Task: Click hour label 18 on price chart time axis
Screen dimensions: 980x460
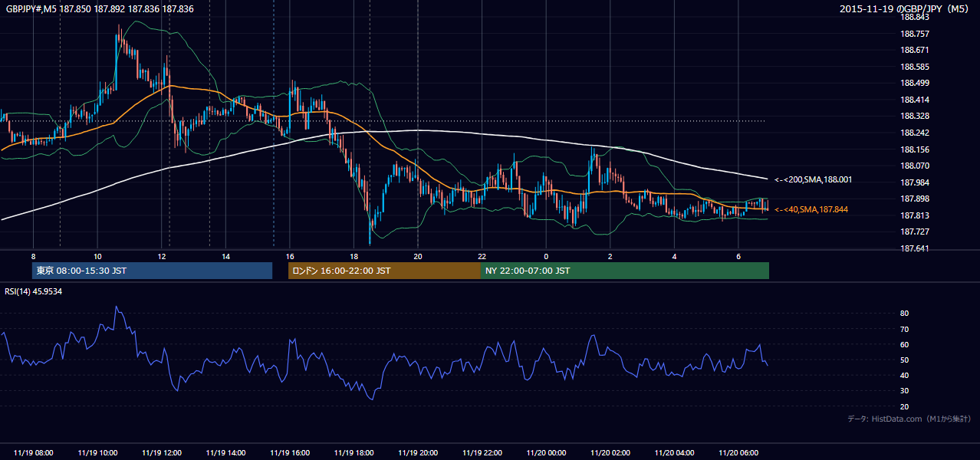Action: pyautogui.click(x=354, y=256)
